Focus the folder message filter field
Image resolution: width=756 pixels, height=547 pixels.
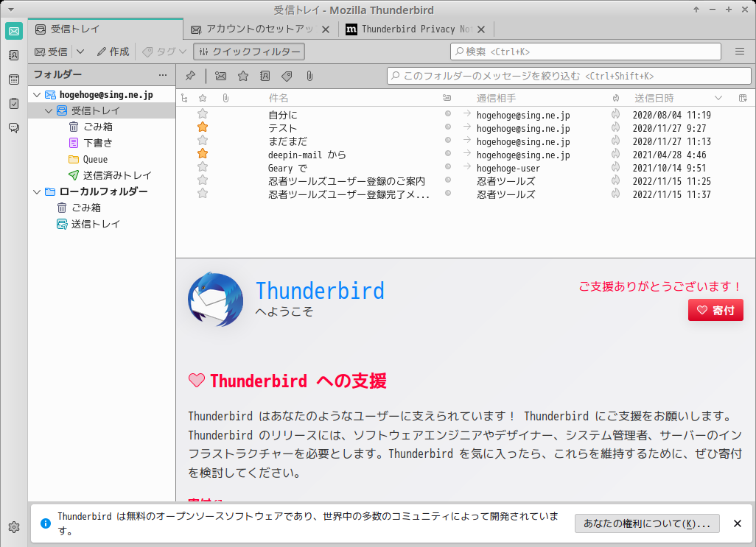(569, 76)
